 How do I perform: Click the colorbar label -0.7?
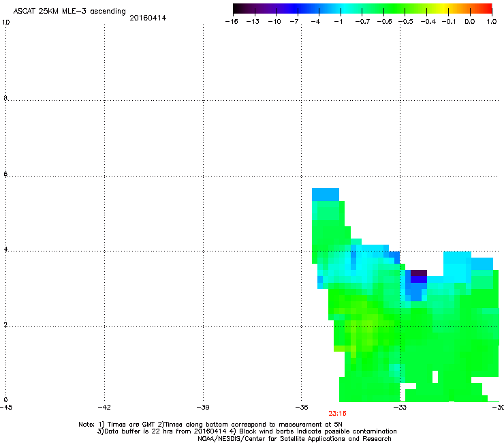pos(362,22)
